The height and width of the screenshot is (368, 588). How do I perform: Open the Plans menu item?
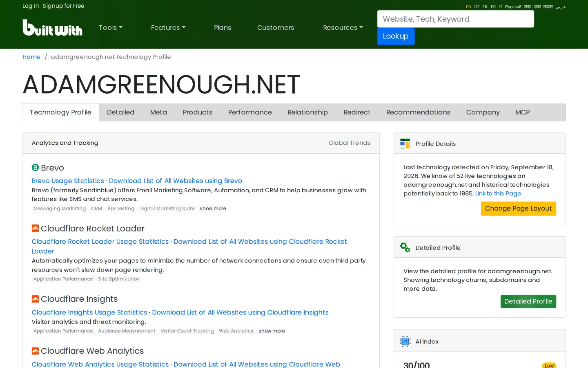(223, 27)
